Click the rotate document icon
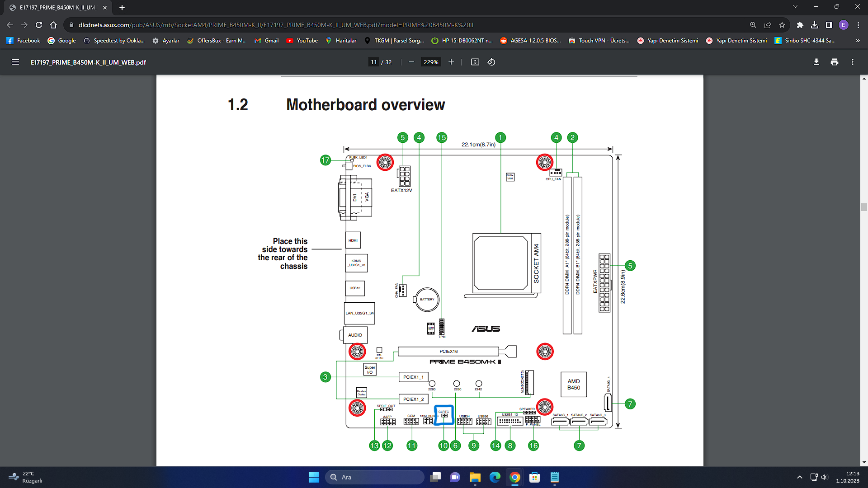Viewport: 868px width, 488px height. (492, 62)
